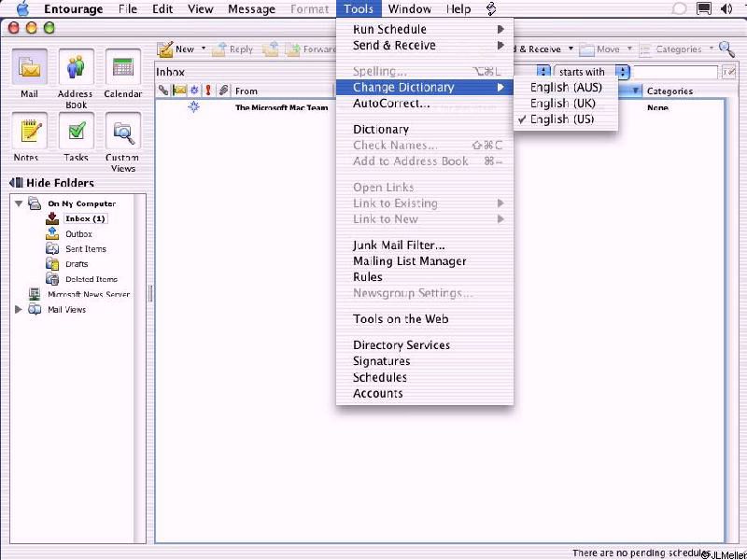
Task: Open the Address Book icon
Action: pos(76,67)
